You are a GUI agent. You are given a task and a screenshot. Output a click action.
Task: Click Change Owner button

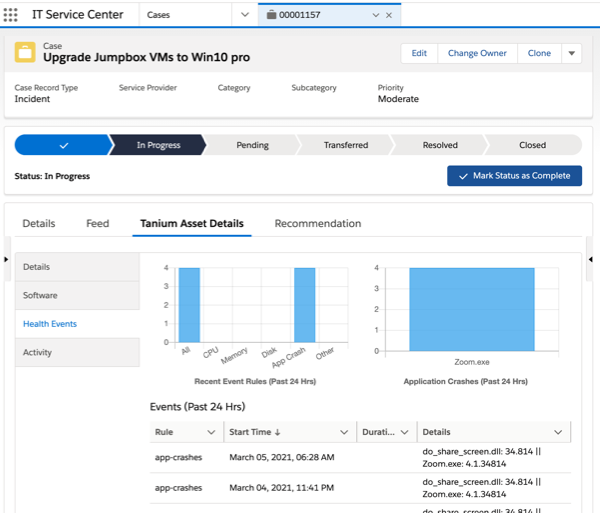(x=477, y=53)
